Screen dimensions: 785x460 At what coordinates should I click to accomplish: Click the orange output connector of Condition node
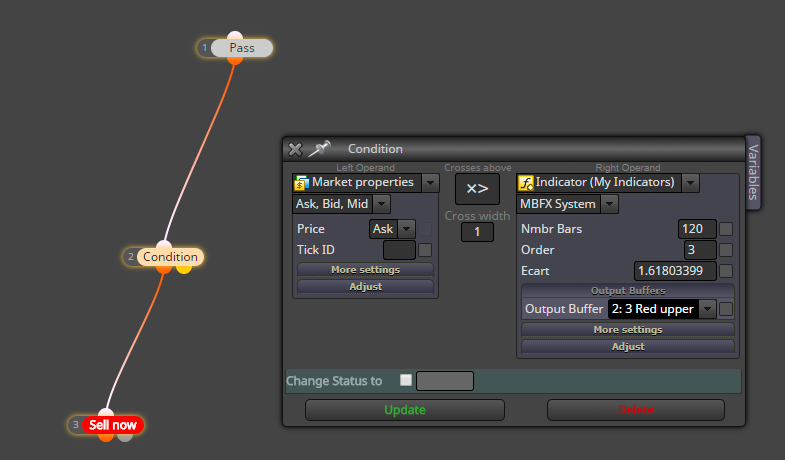pyautogui.click(x=164, y=269)
